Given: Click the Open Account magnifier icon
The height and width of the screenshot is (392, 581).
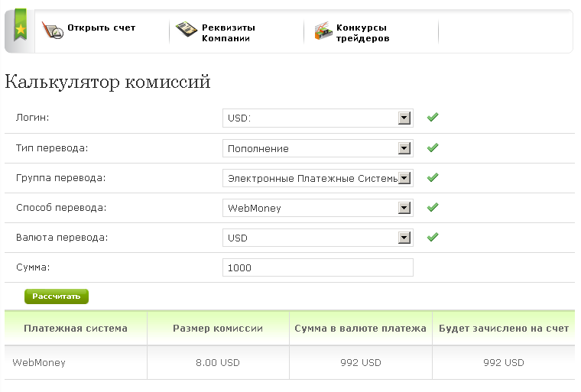Looking at the screenshot, I should (52, 31).
